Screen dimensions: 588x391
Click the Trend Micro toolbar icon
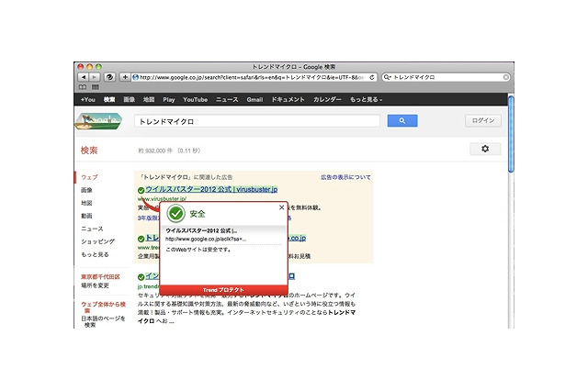109,77
